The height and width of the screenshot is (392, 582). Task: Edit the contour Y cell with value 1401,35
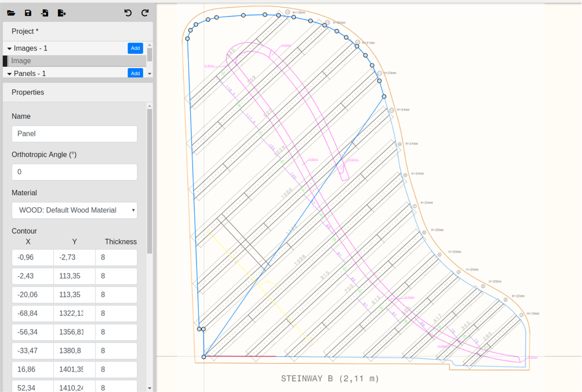pyautogui.click(x=74, y=370)
